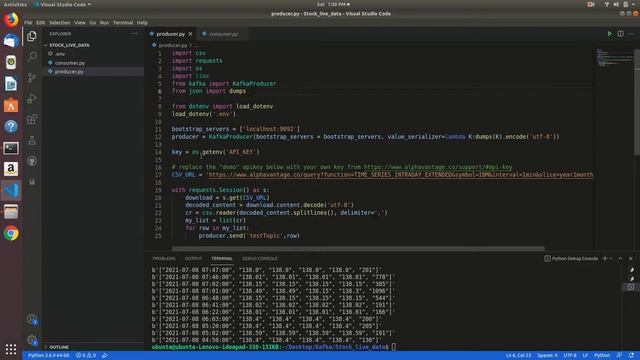Open the Run menu
Viewport: 640px width, 360px height.
[x=104, y=22]
